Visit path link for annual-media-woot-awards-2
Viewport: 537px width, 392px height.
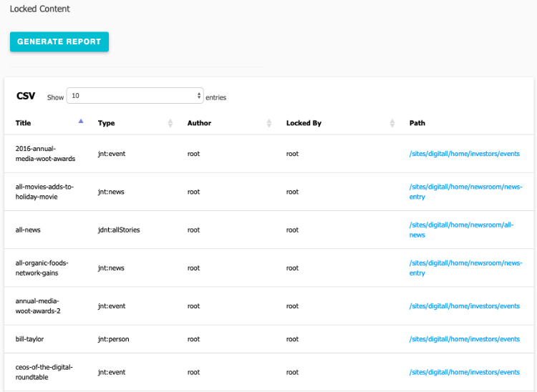(x=464, y=306)
